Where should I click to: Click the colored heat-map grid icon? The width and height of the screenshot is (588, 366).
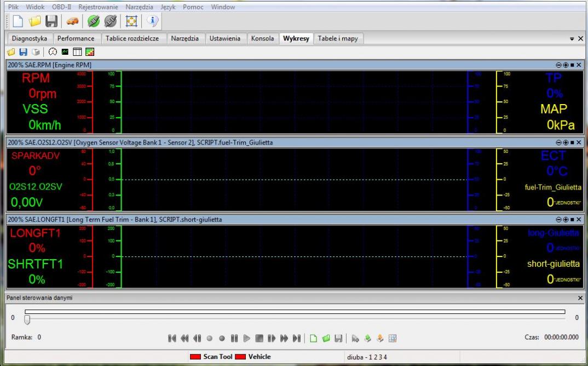[90, 52]
